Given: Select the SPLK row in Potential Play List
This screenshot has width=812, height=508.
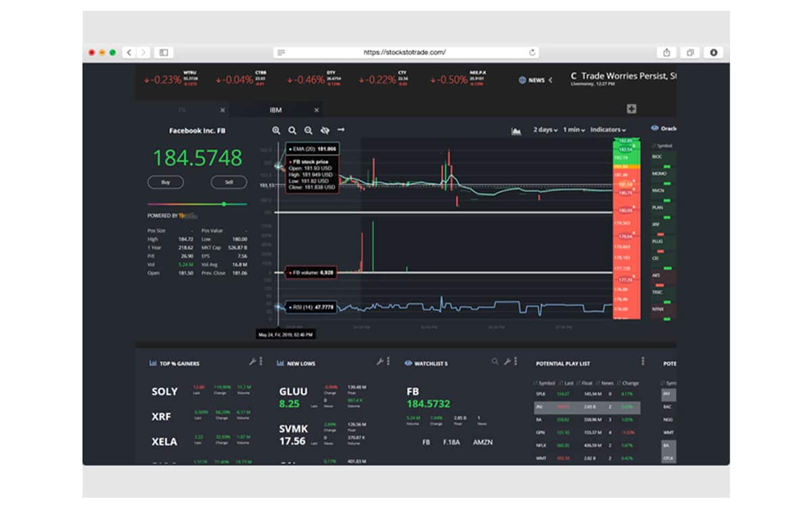Looking at the screenshot, I should coord(587,394).
